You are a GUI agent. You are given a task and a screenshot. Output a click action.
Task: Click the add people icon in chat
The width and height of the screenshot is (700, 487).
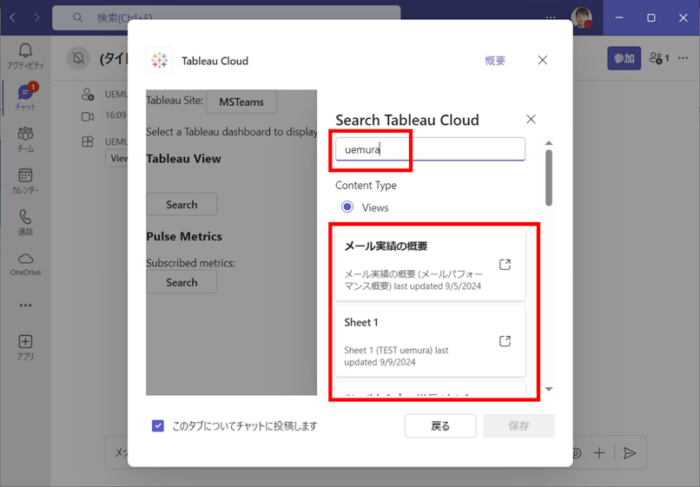(88, 94)
